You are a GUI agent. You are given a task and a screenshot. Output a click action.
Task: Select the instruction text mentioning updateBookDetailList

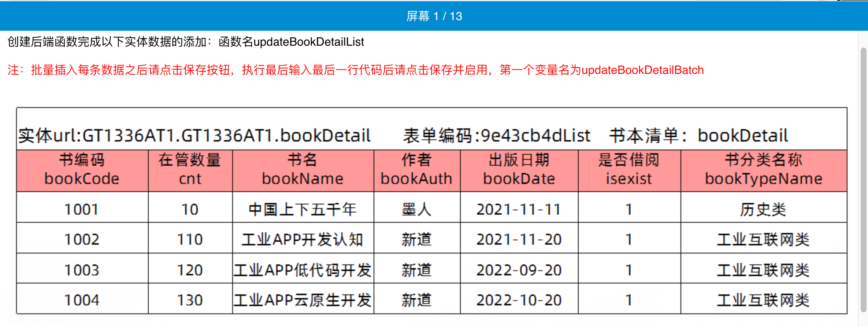[186, 42]
